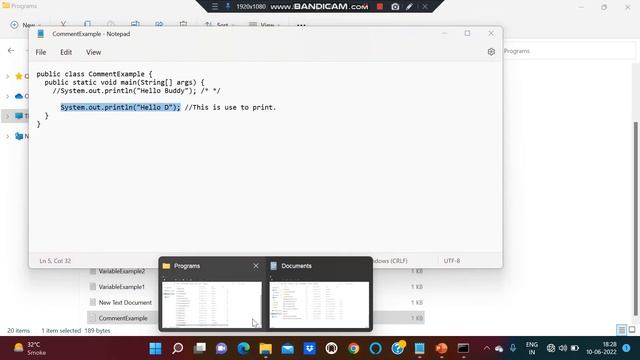
Task: Close the Programs preview thumbnail
Action: pos(256,266)
